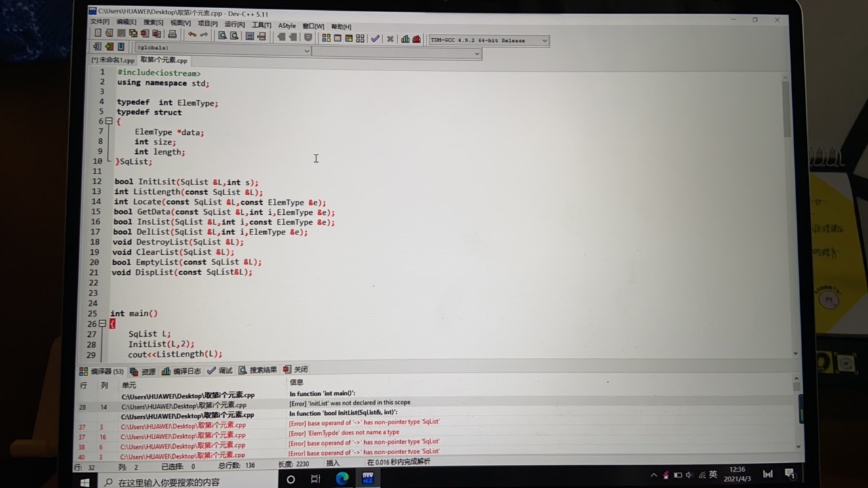Click the Open file toolbar icon

click(x=109, y=33)
